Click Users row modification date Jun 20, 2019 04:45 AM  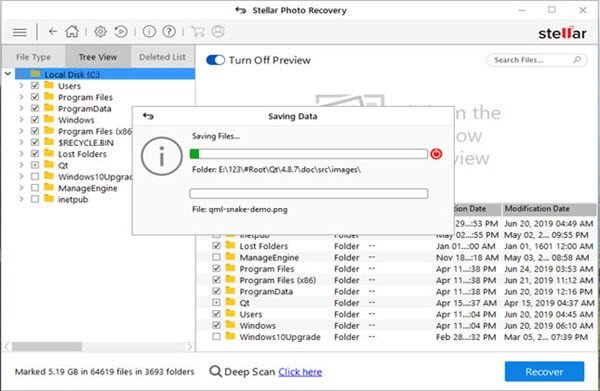(x=548, y=314)
